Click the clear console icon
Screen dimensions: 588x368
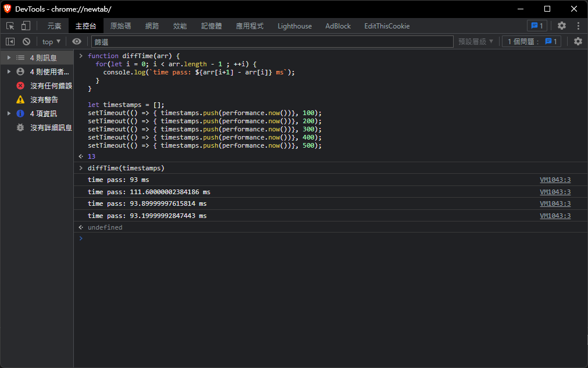(26, 42)
